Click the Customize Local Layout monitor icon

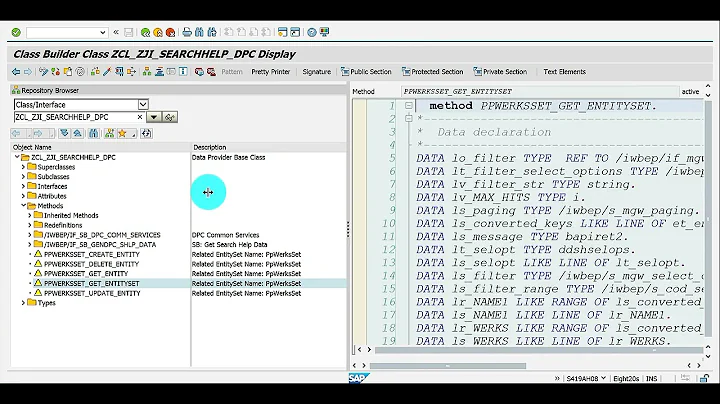point(325,32)
